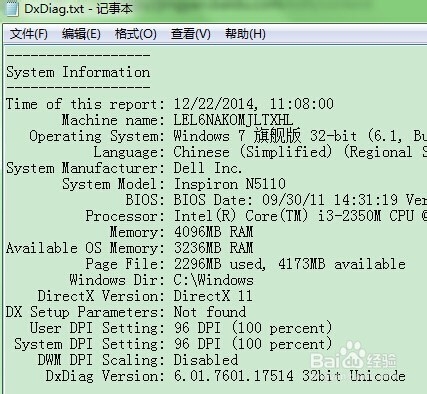Image resolution: width=427 pixels, height=394 pixels.
Task: Click the manufacturer value Dell Inc.
Action: 207,168
